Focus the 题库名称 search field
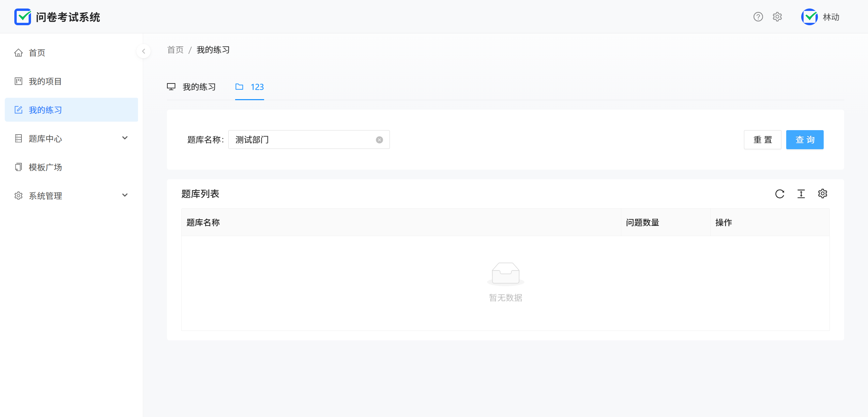Image resolution: width=868 pixels, height=417 pixels. (303, 140)
